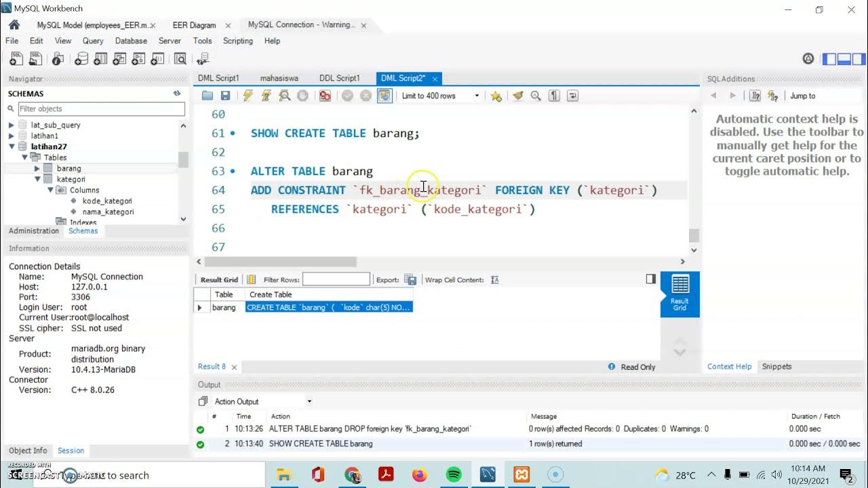Screen dimensions: 868x488
Task: Click the Result Grid side button
Action: pyautogui.click(x=679, y=294)
